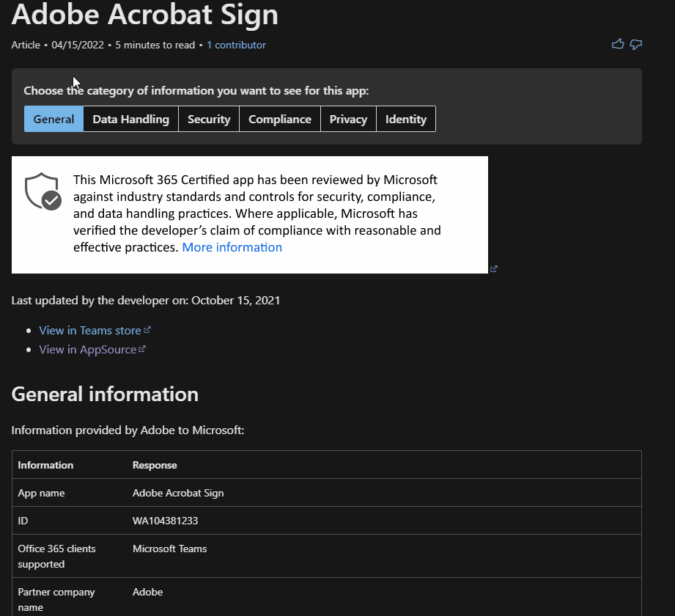Click the thumbs up feedback icon

[618, 44]
